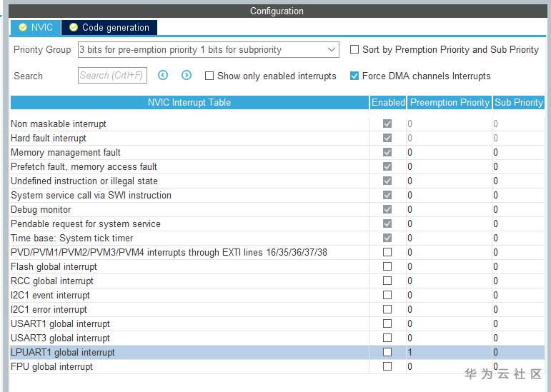Select Time base: System tick timer row
551x392 pixels.
(277, 238)
